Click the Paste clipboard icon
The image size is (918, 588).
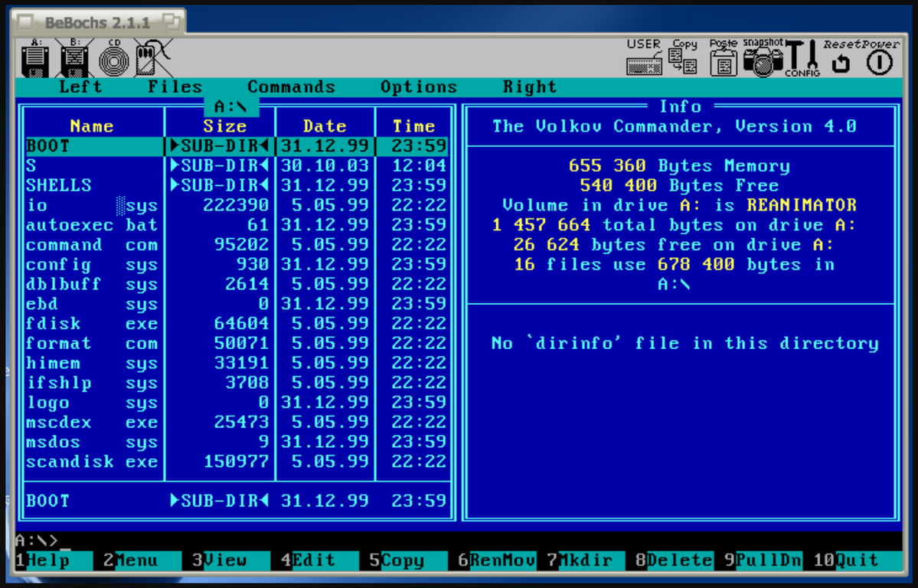click(723, 57)
